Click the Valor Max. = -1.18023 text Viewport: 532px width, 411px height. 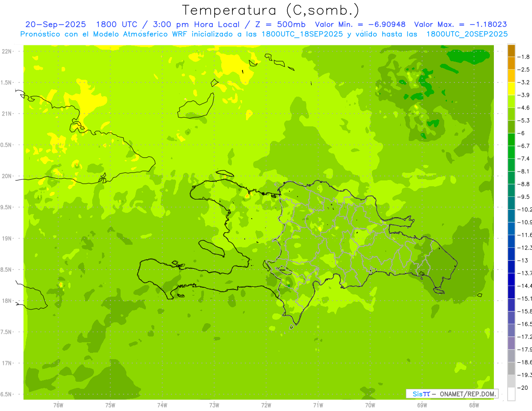coord(460,24)
